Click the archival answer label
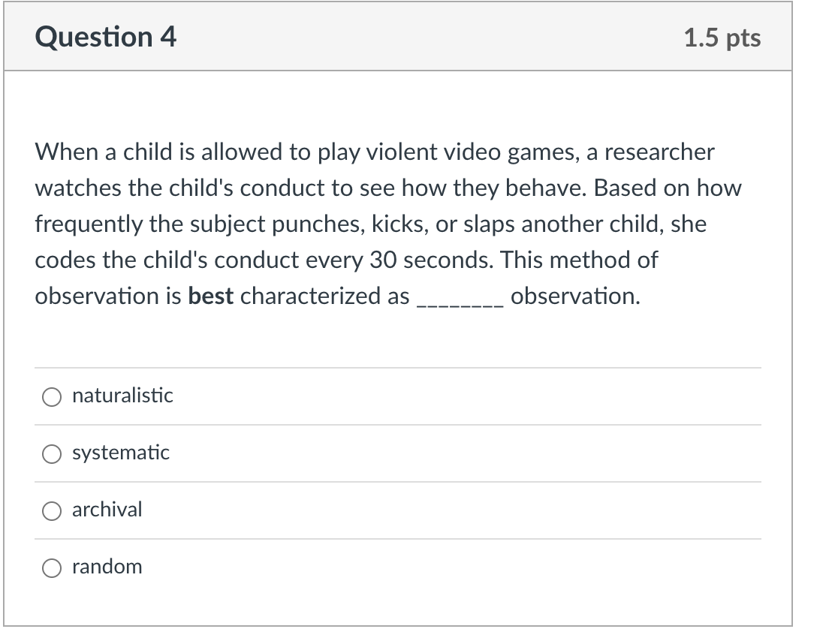Screen dimensions: 826x644 (106, 510)
